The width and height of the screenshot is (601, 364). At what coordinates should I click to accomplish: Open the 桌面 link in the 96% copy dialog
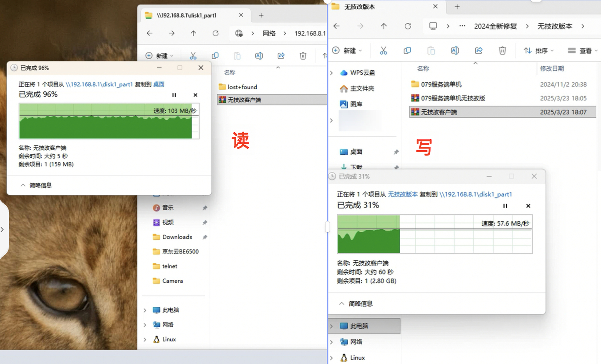(x=159, y=84)
